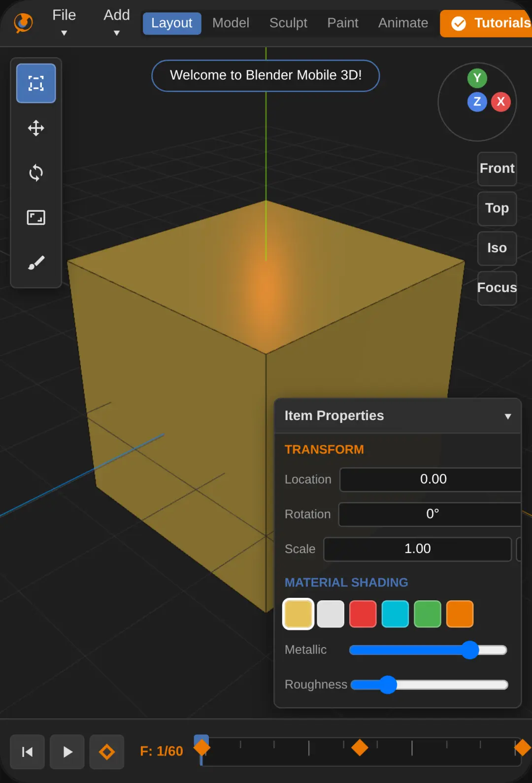Screen dimensions: 532x783
Task: Set view to Iso
Action: coord(497,248)
